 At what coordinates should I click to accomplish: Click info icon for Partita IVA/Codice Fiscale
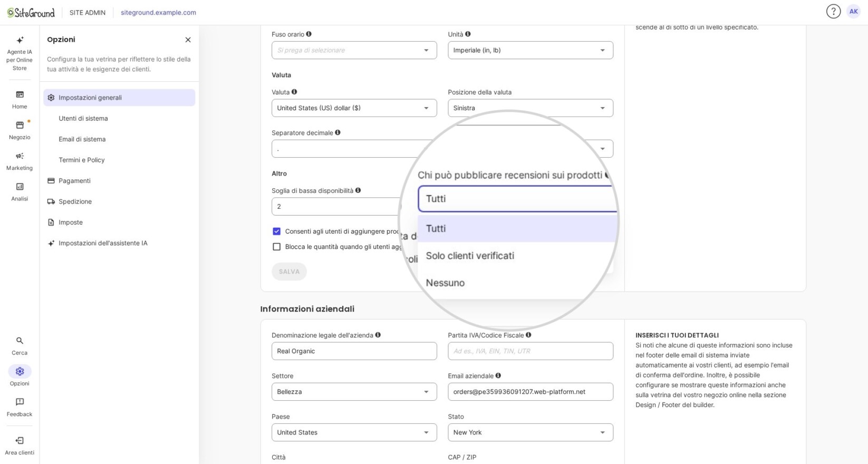click(528, 335)
